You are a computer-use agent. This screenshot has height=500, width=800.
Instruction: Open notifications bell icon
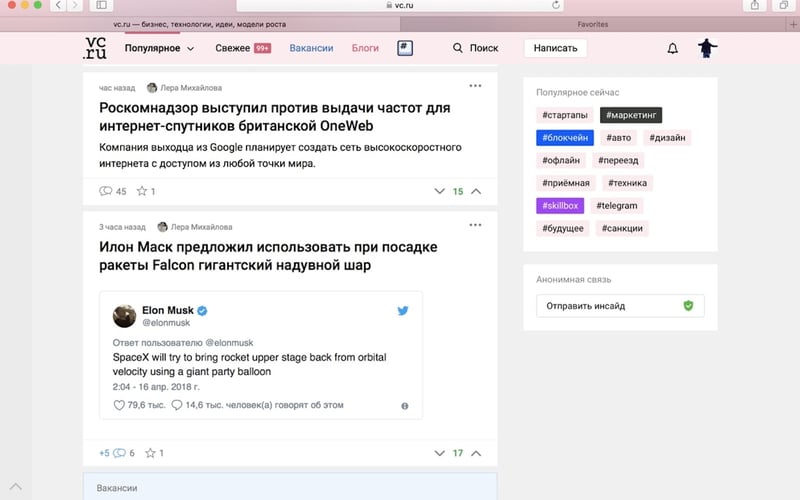[x=672, y=48]
